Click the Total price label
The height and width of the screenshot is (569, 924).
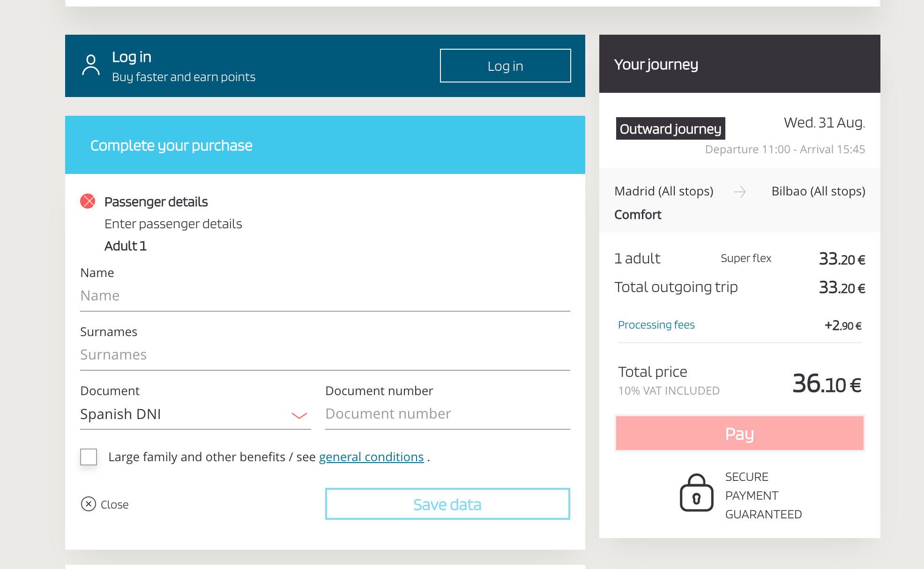tap(652, 372)
